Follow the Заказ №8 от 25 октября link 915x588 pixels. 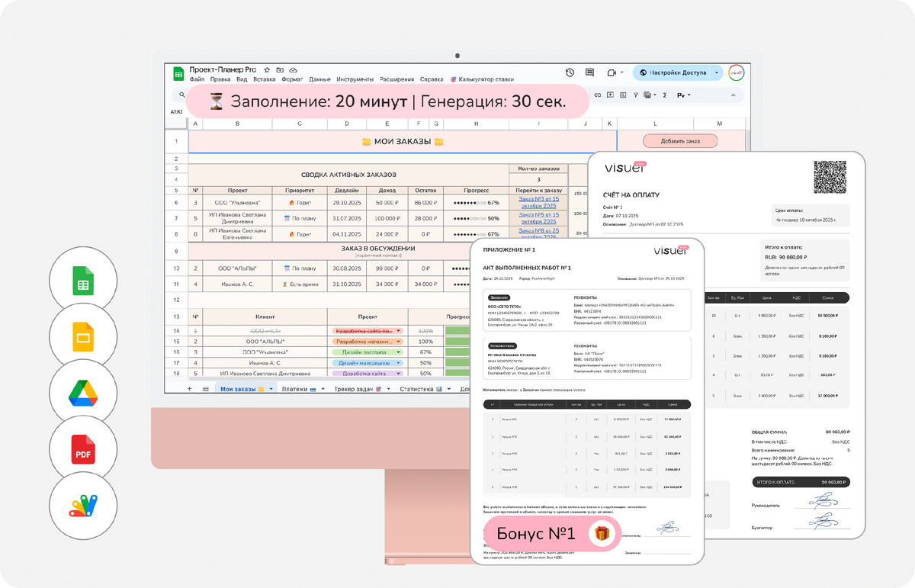point(538,234)
